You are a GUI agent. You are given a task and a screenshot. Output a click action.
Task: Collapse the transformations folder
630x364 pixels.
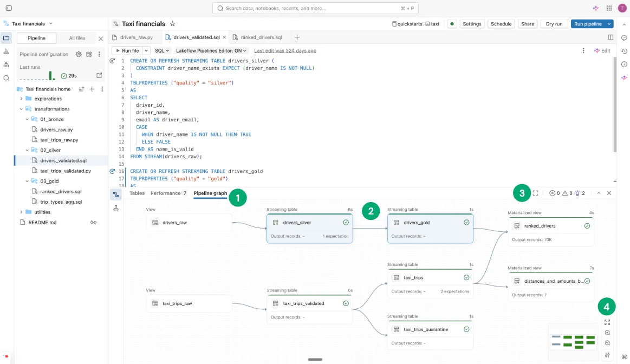click(x=21, y=109)
